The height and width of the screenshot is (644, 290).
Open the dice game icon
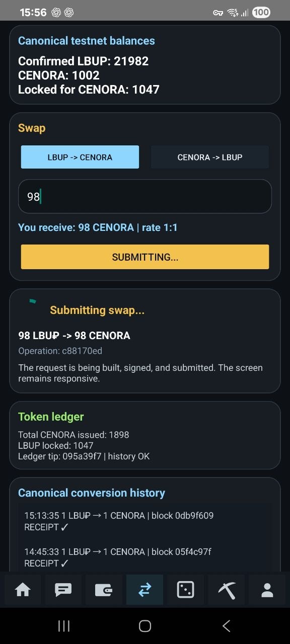coord(185,590)
